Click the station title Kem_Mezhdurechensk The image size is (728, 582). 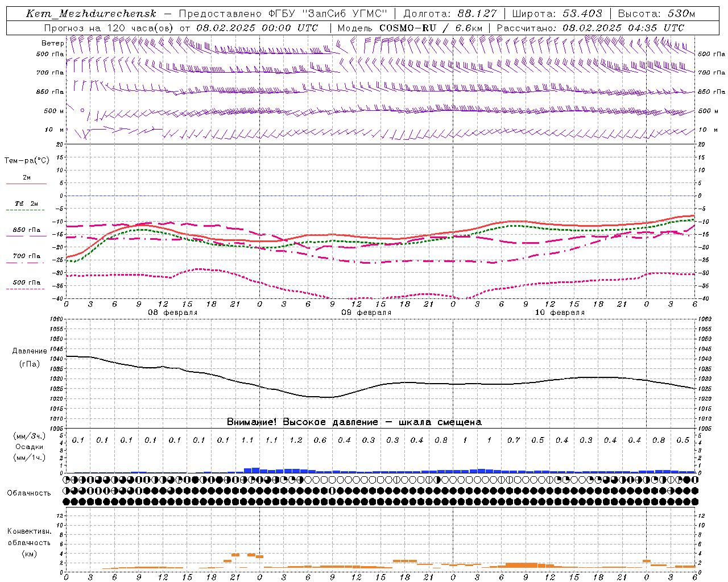[x=91, y=14]
